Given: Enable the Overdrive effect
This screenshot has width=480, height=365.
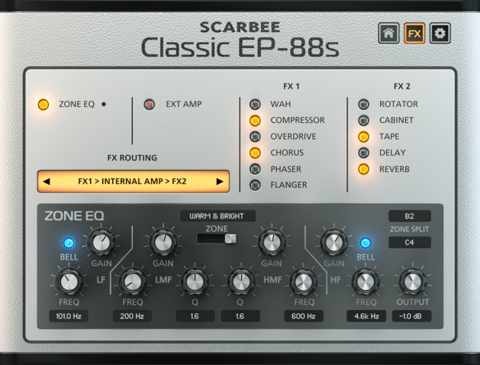Looking at the screenshot, I should [255, 136].
